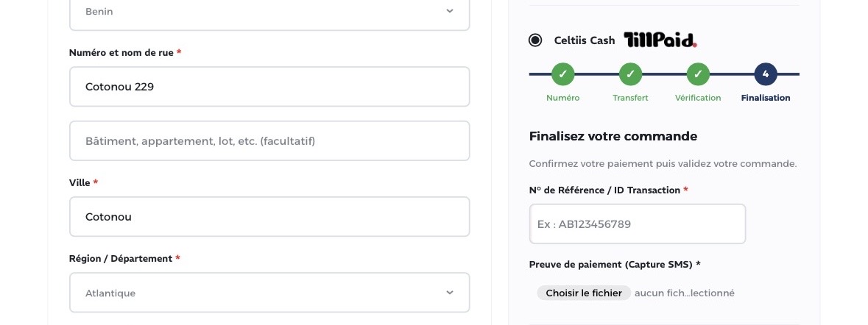Image resolution: width=868 pixels, height=325 pixels.
Task: Click the Bâtiment, appartement optional field
Action: click(x=269, y=141)
